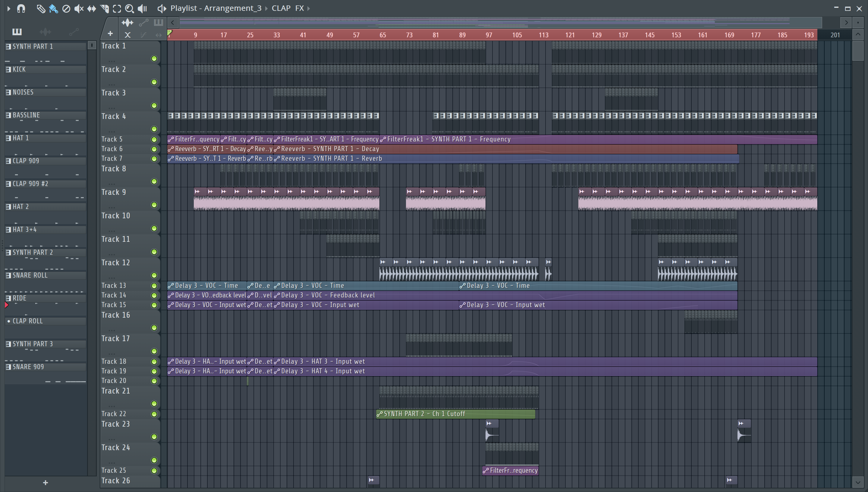Show audio clips in picker panel
The height and width of the screenshot is (492, 868).
tap(45, 32)
